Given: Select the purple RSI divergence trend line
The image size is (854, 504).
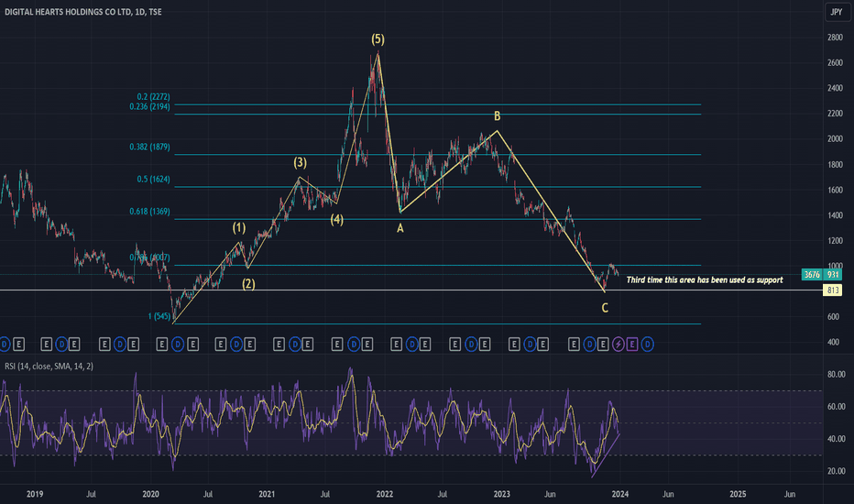Looking at the screenshot, I should 606,455.
